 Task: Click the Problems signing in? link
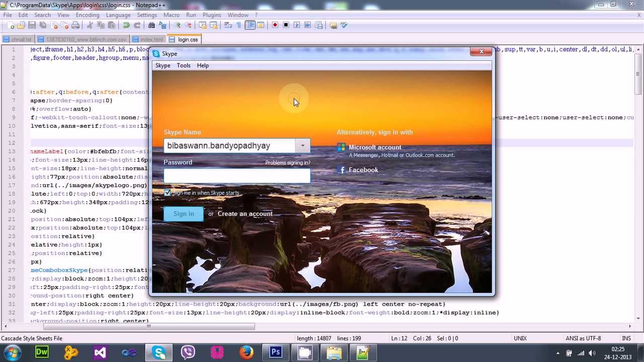coord(288,163)
